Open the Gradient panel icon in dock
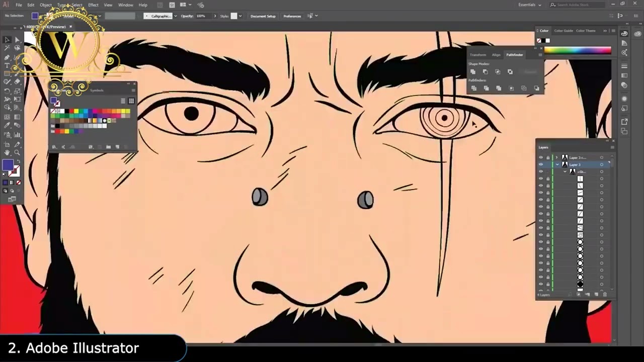 (x=624, y=76)
